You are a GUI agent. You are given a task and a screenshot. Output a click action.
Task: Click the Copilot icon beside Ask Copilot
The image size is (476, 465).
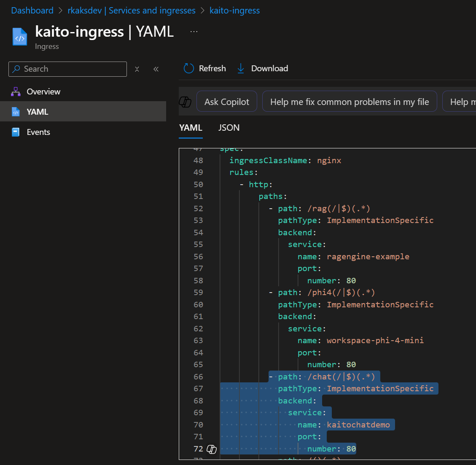click(185, 102)
